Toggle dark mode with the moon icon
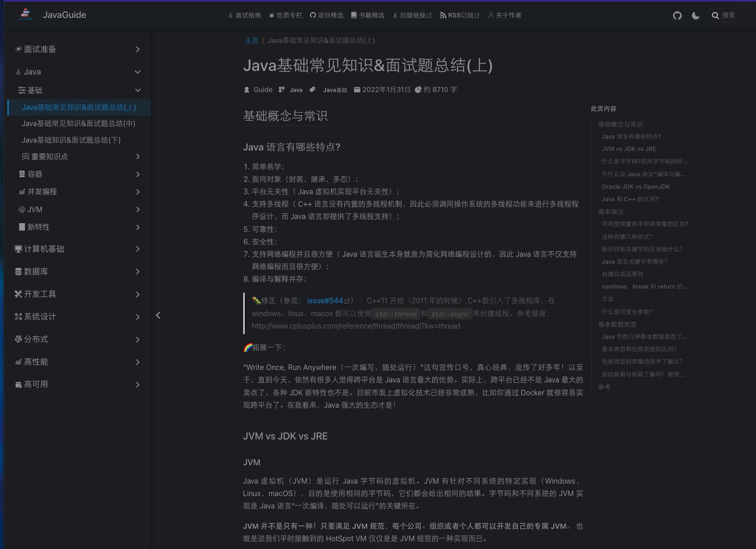This screenshot has height=549, width=756. point(695,15)
